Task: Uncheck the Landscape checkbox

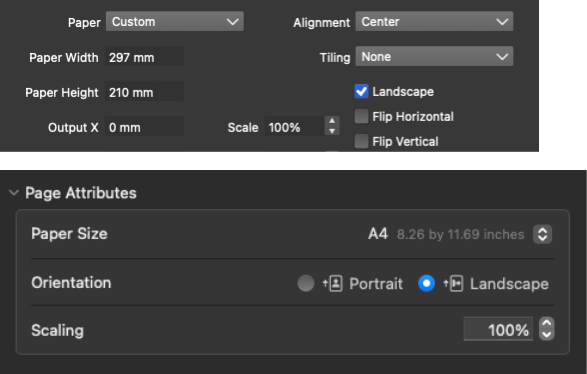Action: (x=361, y=91)
